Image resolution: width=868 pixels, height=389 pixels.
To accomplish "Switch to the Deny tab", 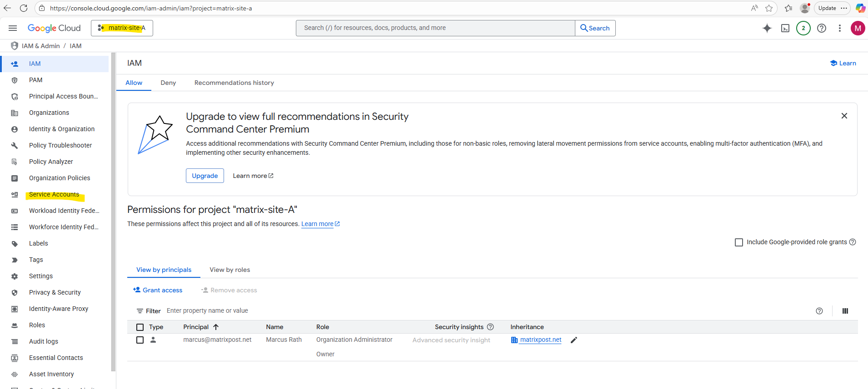I will (168, 83).
